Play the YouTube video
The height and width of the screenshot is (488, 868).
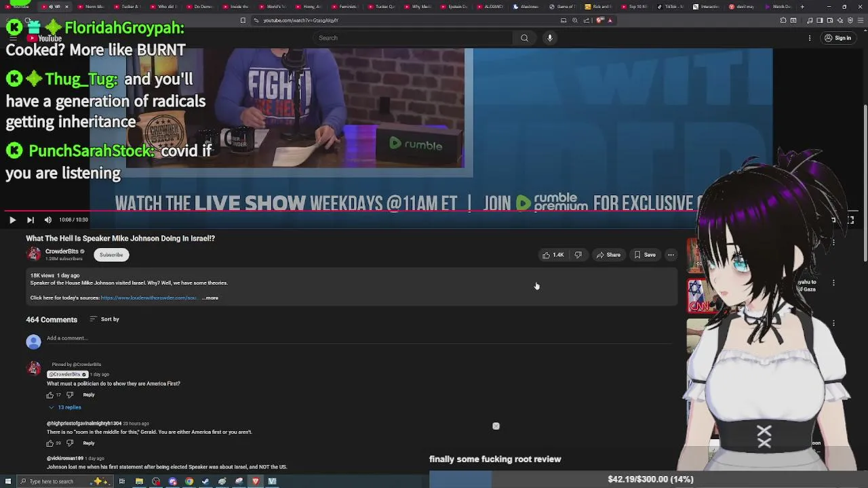[x=12, y=220]
